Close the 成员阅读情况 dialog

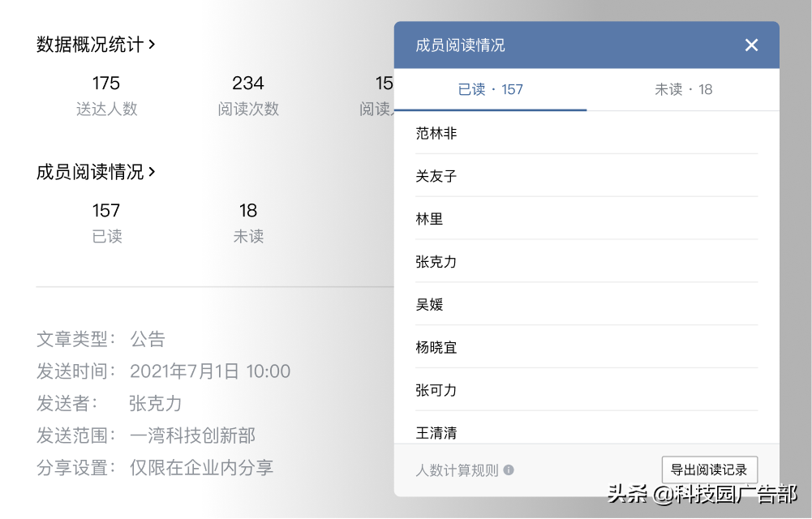(x=752, y=45)
